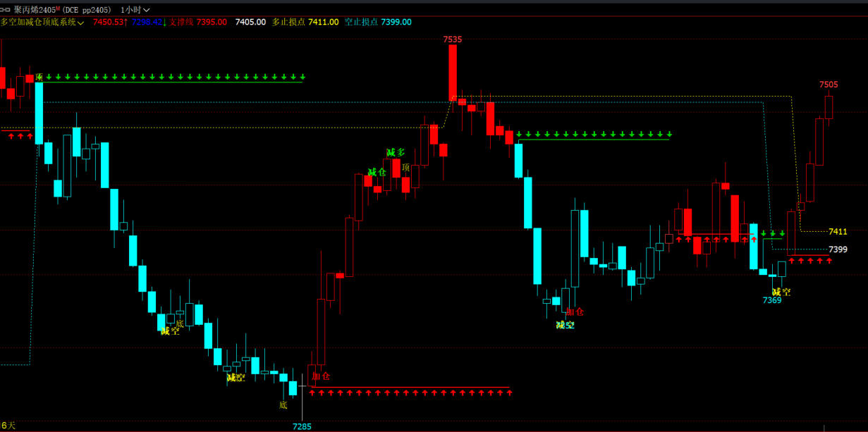This screenshot has width=868, height=432.
Task: Click the white 7405.00 value
Action: click(x=250, y=22)
